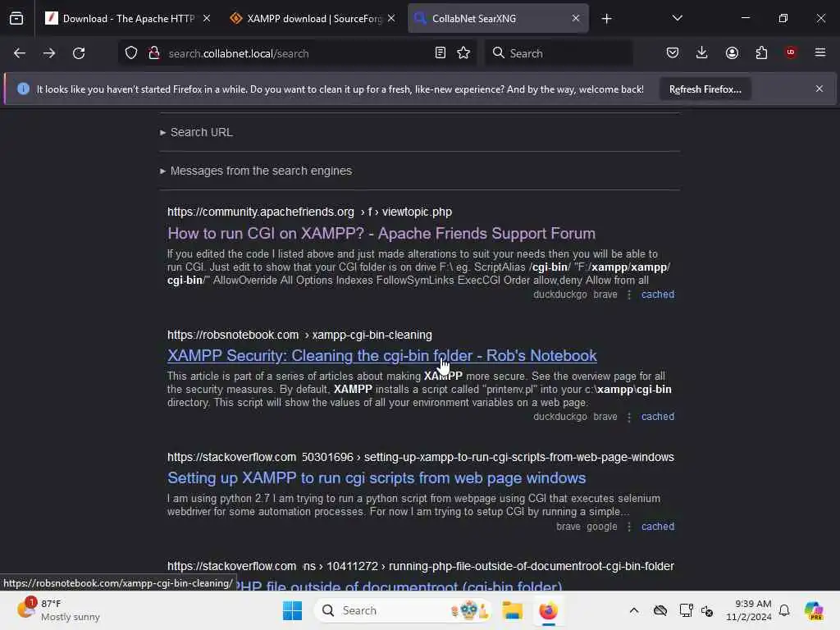840x630 pixels.
Task: Reload the current page
Action: click(79, 53)
